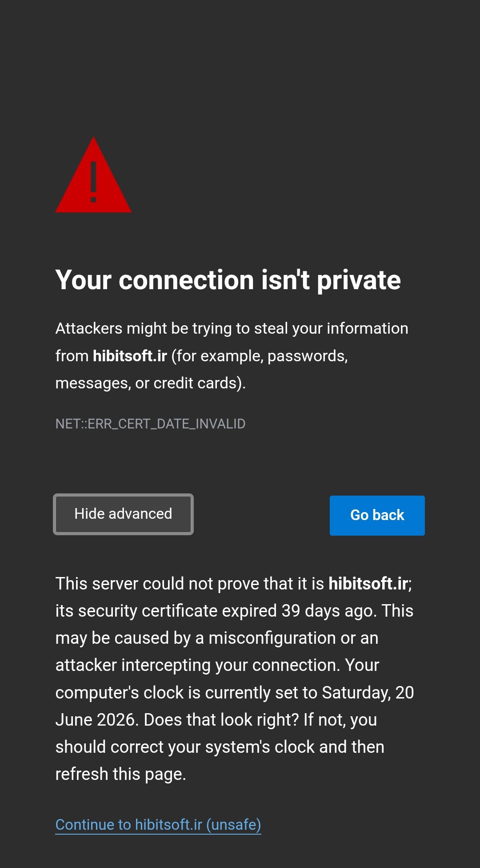Click bold hibitsoft.ir after "prove that it is"

point(368,583)
